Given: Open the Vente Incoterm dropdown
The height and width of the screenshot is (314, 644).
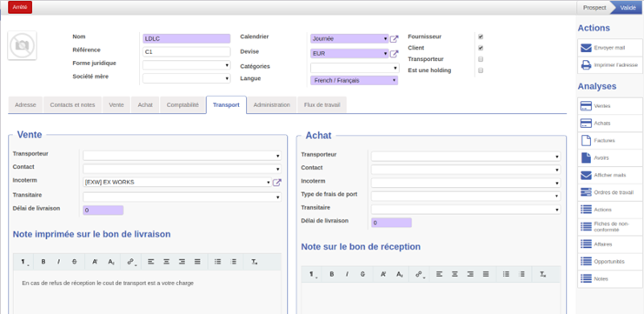Looking at the screenshot, I should pyautogui.click(x=177, y=182).
